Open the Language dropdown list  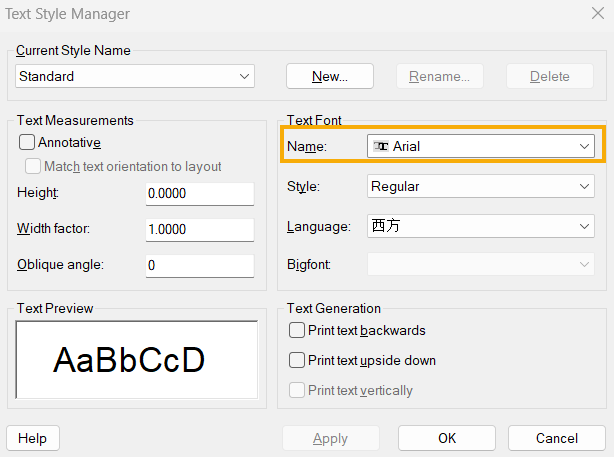[480, 226]
